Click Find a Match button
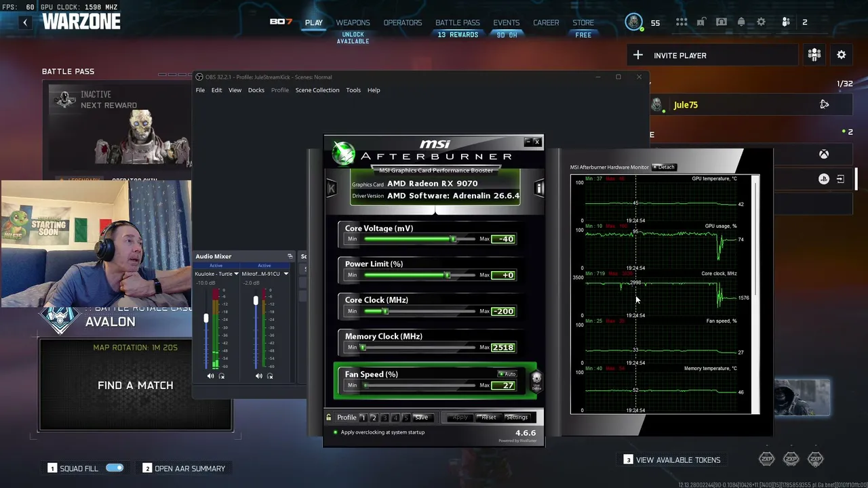This screenshot has width=868, height=488. click(x=136, y=385)
